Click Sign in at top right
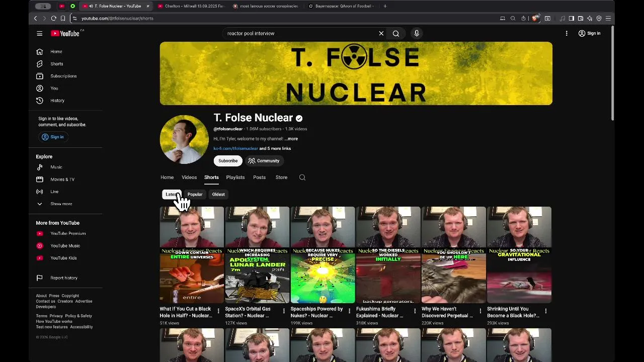The height and width of the screenshot is (362, 644). click(x=589, y=33)
